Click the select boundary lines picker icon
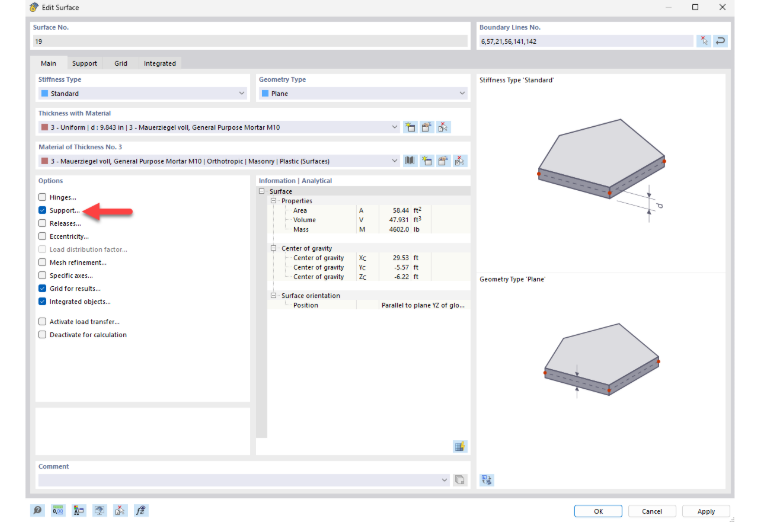Image resolution: width=760 pixels, height=522 pixels. click(704, 41)
